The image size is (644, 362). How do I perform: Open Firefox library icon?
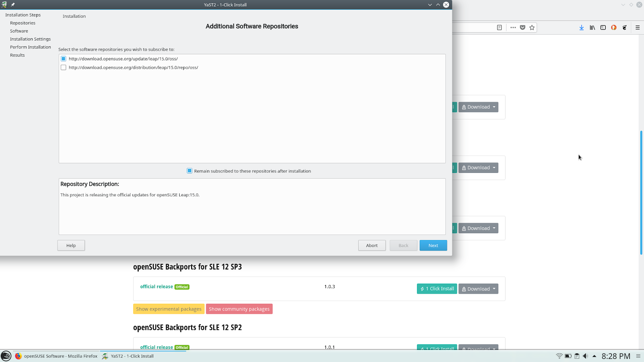pyautogui.click(x=592, y=28)
